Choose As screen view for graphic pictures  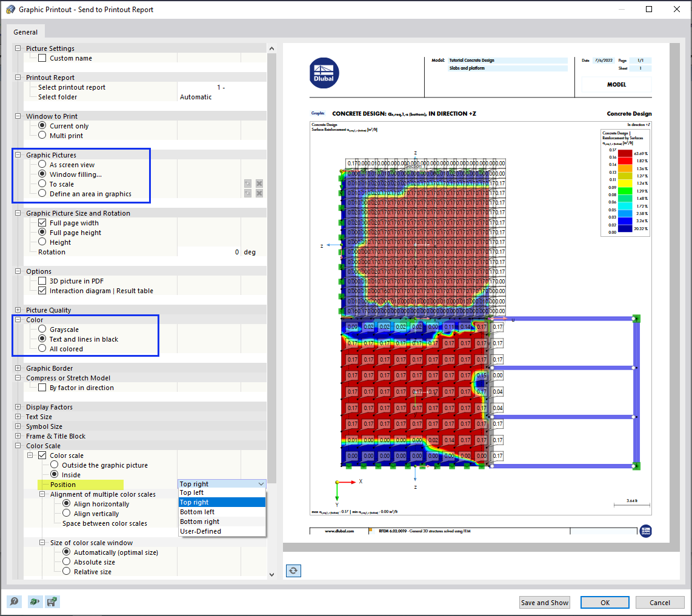pyautogui.click(x=42, y=164)
